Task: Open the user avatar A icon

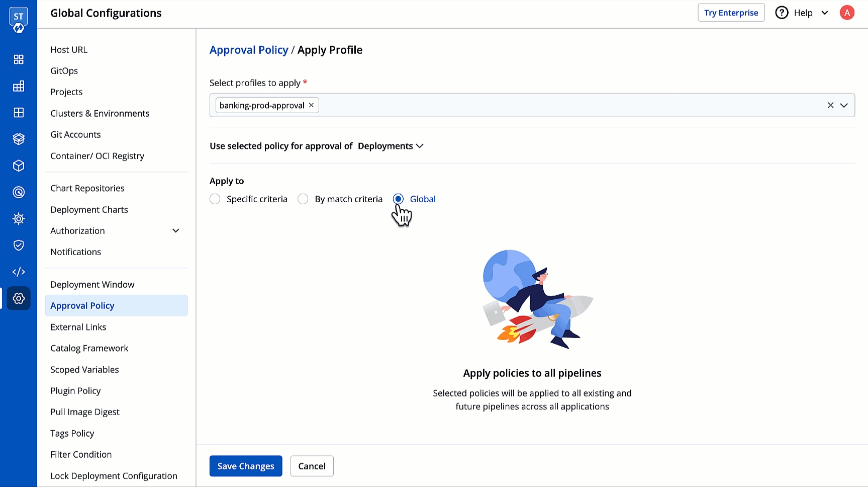Action: click(847, 13)
